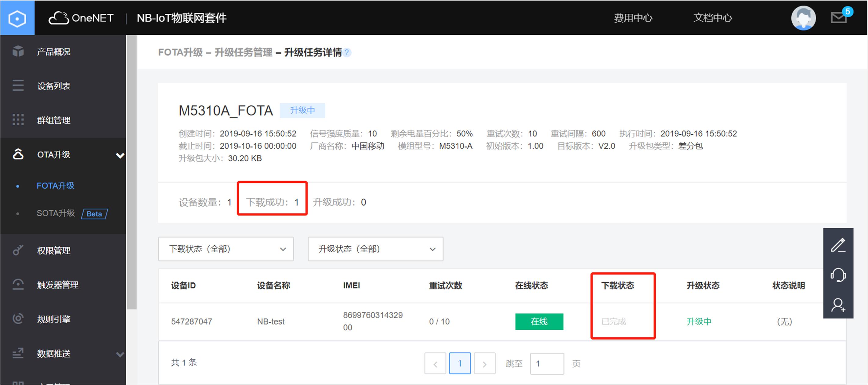The width and height of the screenshot is (868, 385).
Task: Click the 下载状态 column header
Action: pos(617,285)
